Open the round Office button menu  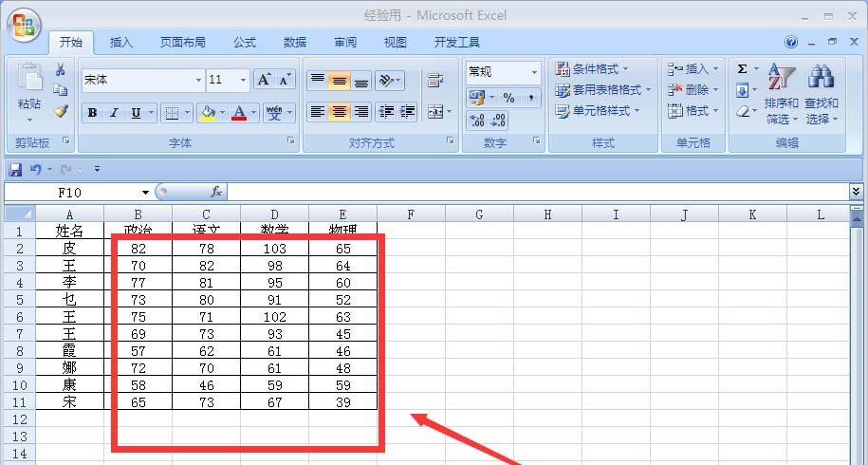[x=24, y=25]
